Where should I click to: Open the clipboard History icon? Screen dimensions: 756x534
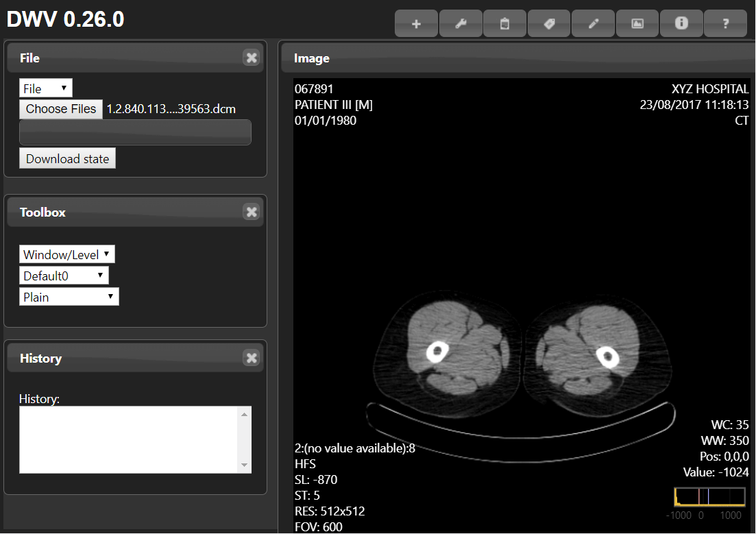point(504,23)
